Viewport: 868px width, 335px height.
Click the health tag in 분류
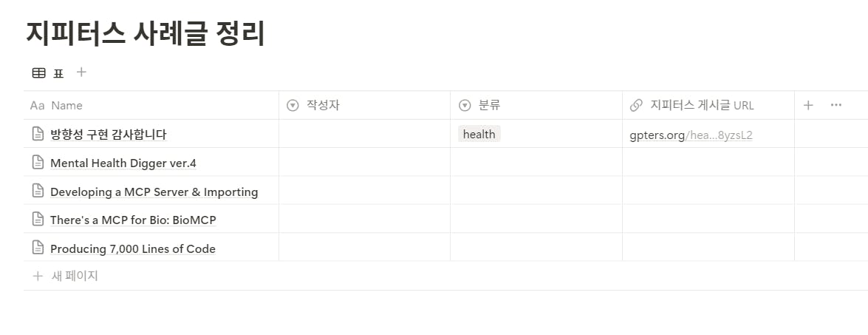479,134
